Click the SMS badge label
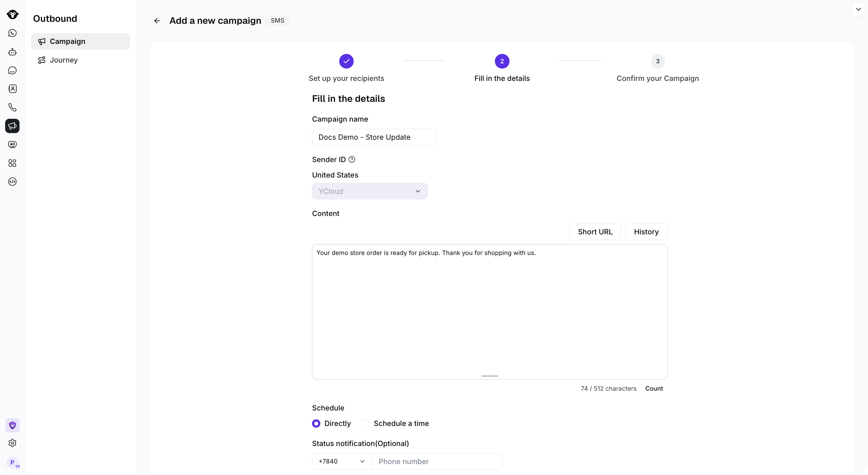 click(x=278, y=21)
